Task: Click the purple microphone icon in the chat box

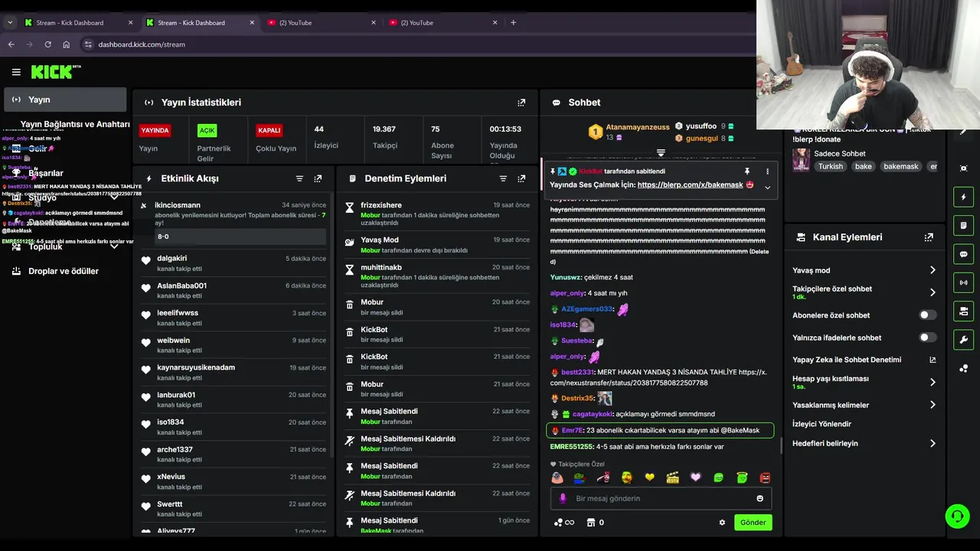Action: point(563,498)
